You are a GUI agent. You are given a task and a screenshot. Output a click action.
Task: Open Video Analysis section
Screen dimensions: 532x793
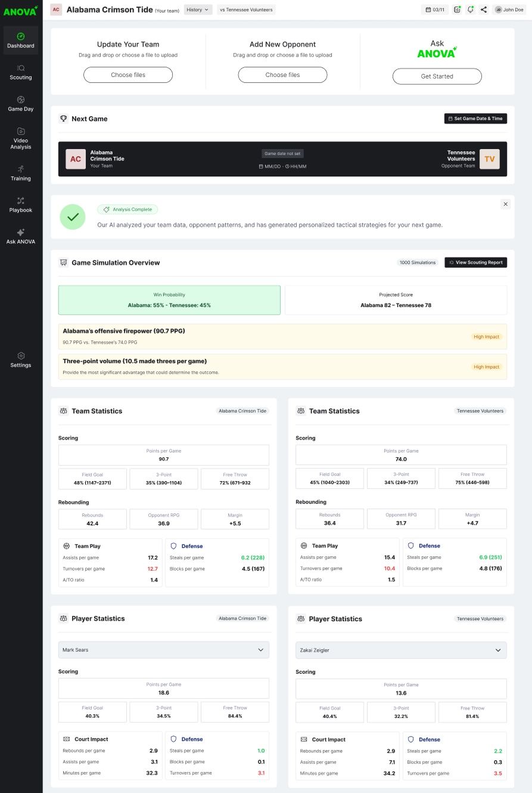pyautogui.click(x=21, y=138)
